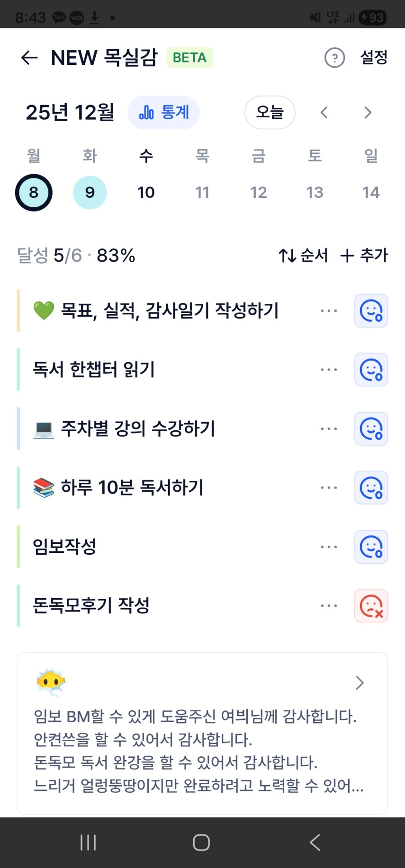Go to the next week with right chevron
Screen dimensions: 405x868
368,113
